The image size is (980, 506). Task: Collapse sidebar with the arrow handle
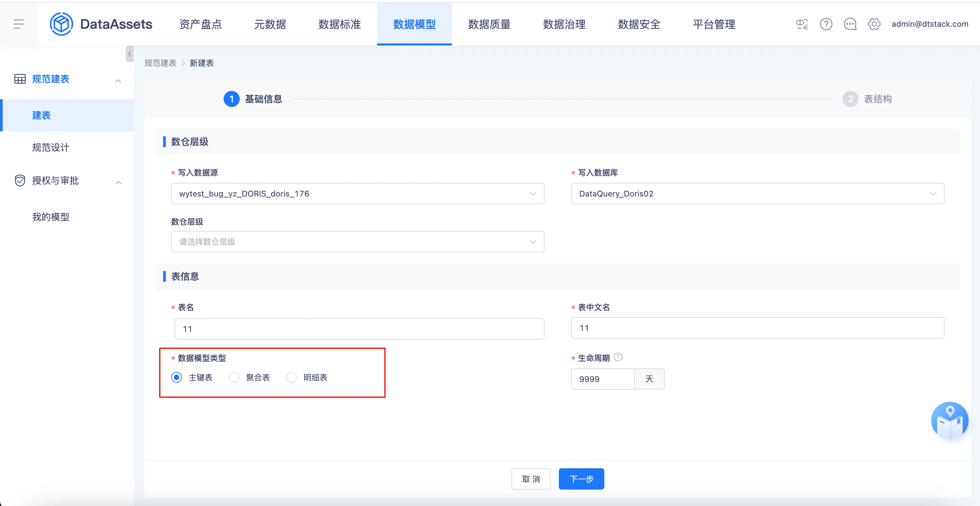pyautogui.click(x=129, y=54)
